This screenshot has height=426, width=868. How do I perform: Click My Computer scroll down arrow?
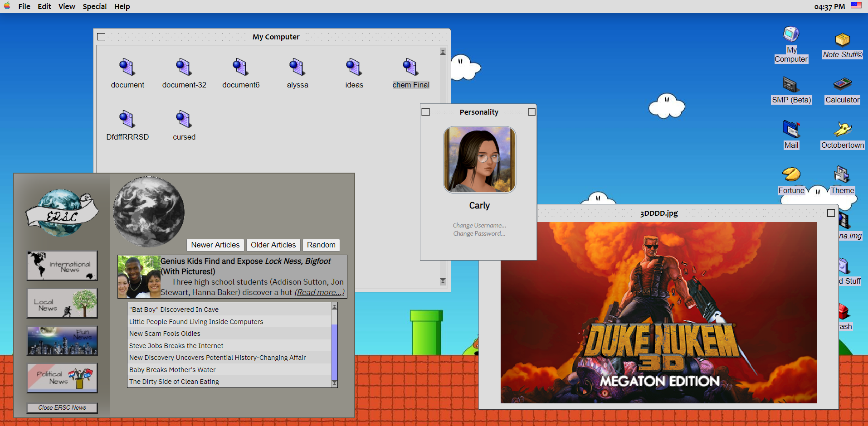(443, 281)
